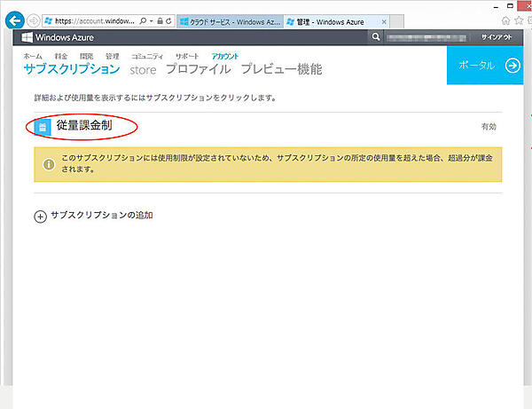Open the 従量課金制 subscription
Image resolution: width=532 pixels, height=409 pixels.
coord(84,126)
